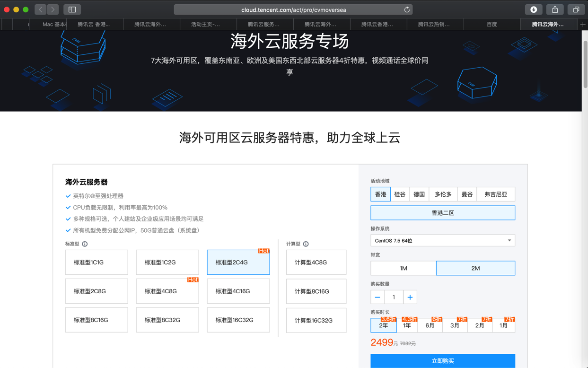Open the CentOS 7.5 64位 OS dropdown

(x=443, y=241)
